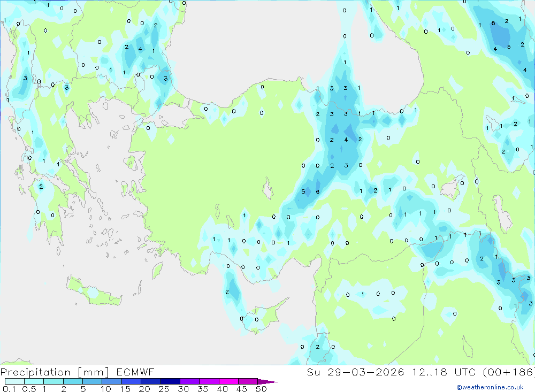
Task: Click the legend value label '35'
Action: click(203, 389)
